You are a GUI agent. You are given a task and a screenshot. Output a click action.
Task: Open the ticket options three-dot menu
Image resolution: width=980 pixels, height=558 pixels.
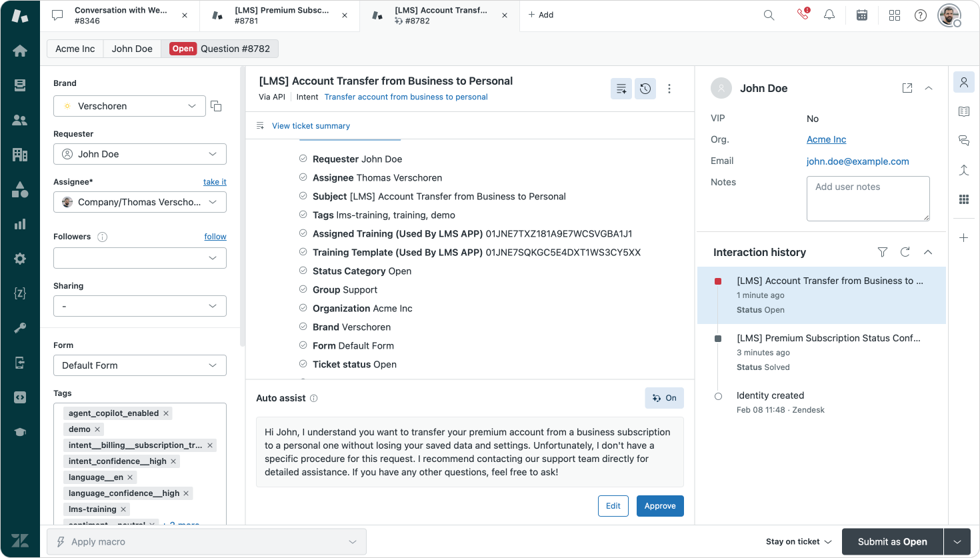[669, 89]
